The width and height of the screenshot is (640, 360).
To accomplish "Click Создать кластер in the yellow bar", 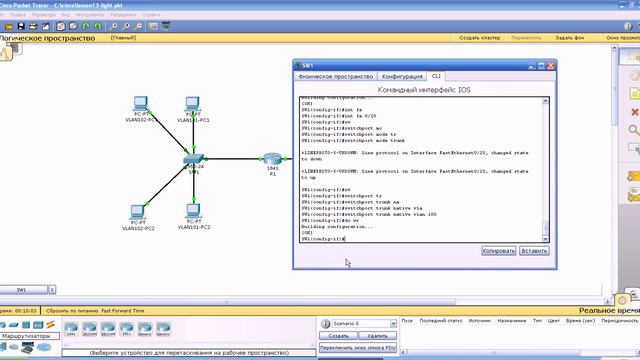I will (479, 38).
